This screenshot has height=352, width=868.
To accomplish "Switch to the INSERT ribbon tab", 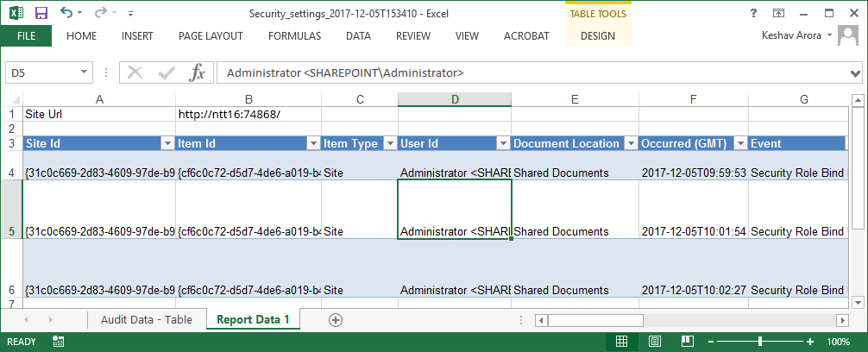I will pyautogui.click(x=137, y=36).
